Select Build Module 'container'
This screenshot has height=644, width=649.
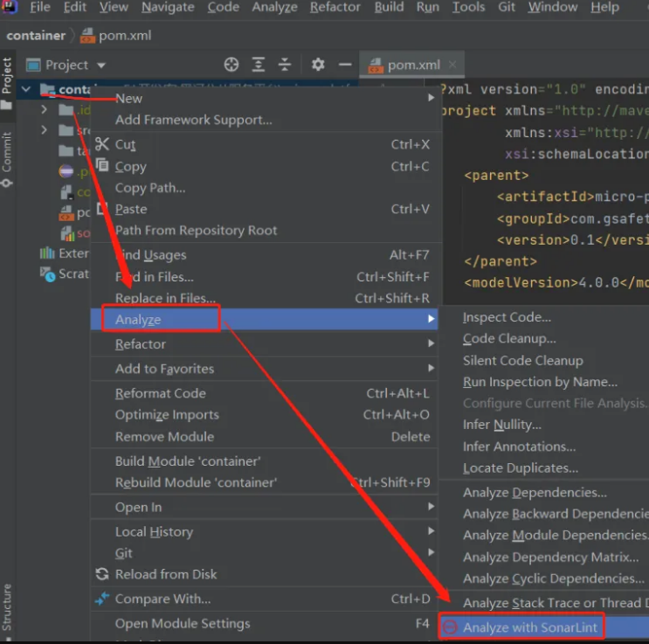pyautogui.click(x=188, y=461)
